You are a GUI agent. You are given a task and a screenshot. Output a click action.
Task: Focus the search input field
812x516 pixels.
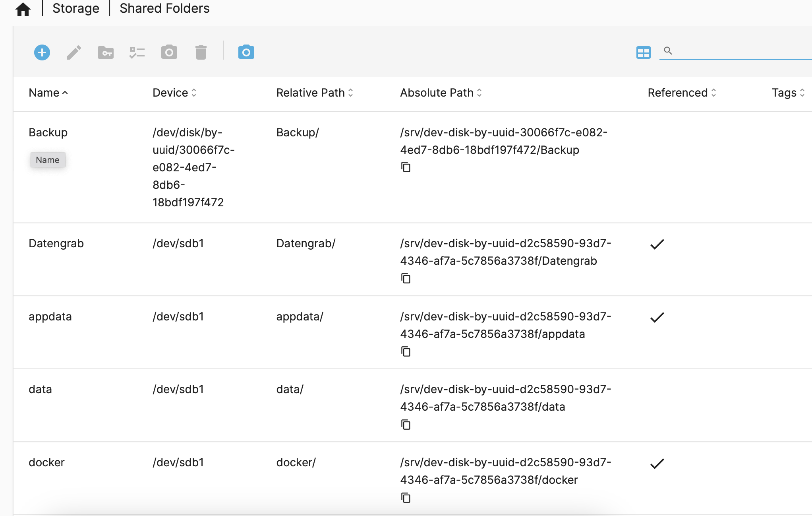pyautogui.click(x=739, y=51)
